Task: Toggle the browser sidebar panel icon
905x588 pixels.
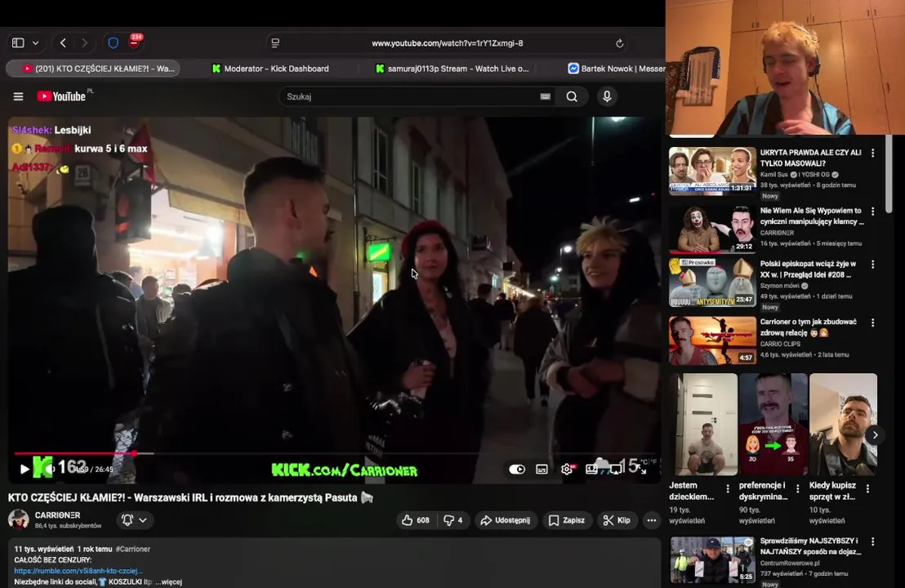Action: pos(18,42)
